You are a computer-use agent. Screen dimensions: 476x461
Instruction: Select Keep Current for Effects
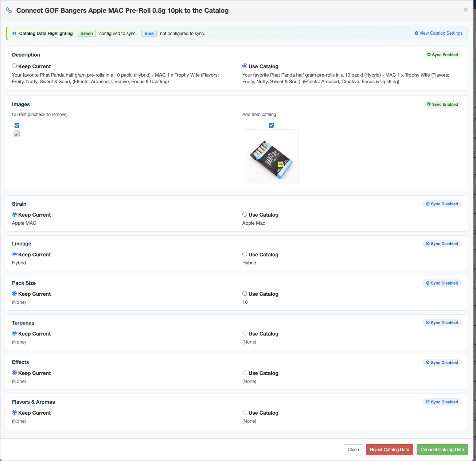(15, 373)
